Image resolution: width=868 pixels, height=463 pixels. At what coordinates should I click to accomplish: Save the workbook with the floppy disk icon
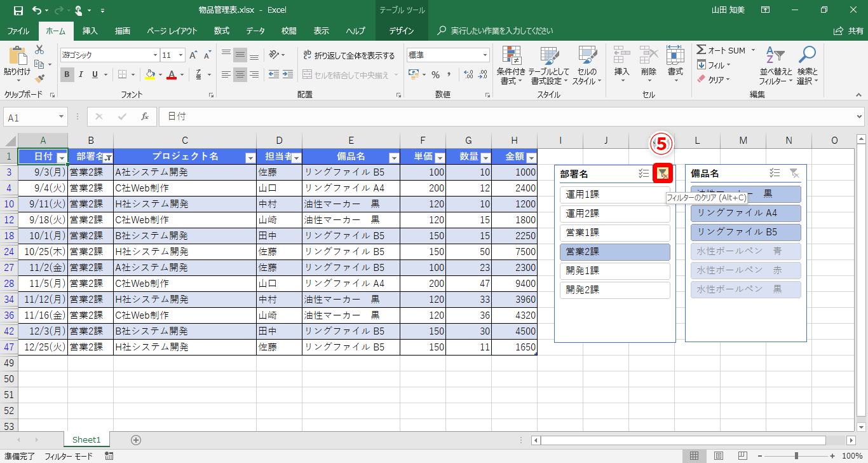[x=18, y=10]
